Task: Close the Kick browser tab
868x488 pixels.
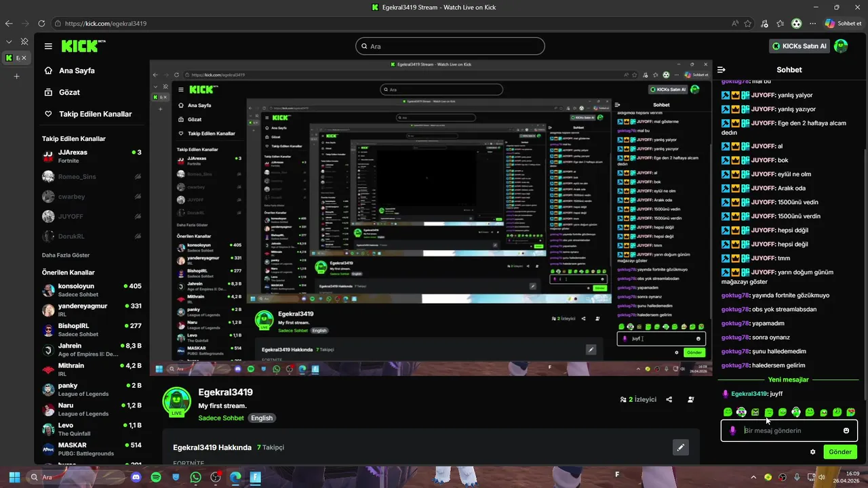Action: tap(24, 58)
